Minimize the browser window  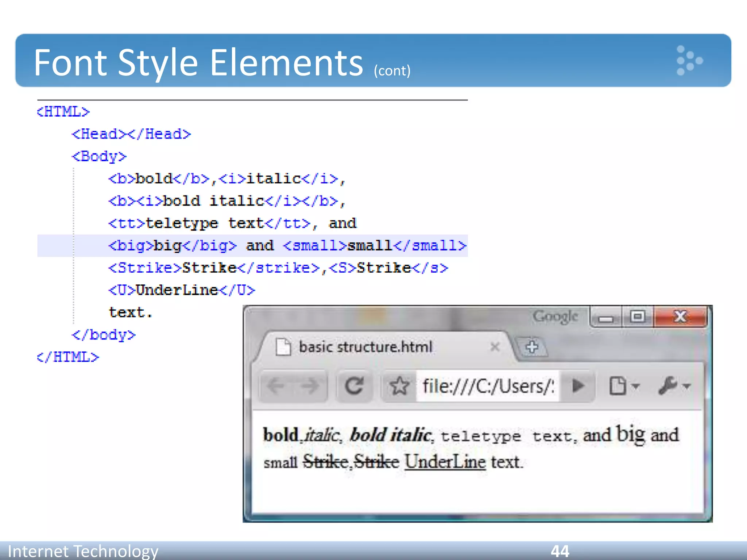(x=606, y=317)
